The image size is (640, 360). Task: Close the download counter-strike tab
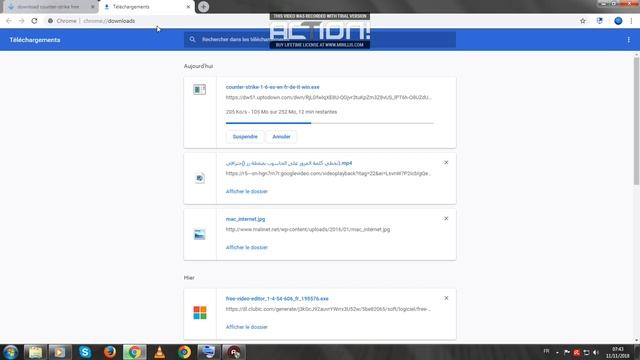[92, 7]
